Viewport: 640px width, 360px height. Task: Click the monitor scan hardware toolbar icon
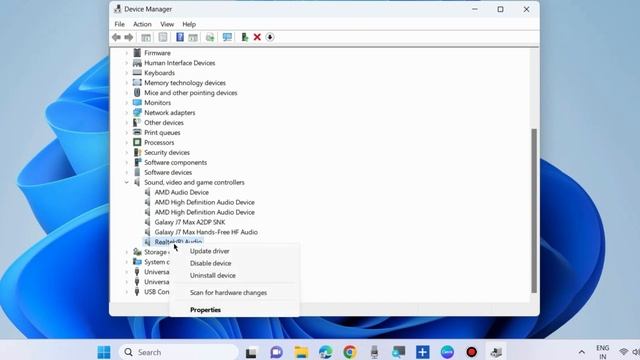click(227, 37)
